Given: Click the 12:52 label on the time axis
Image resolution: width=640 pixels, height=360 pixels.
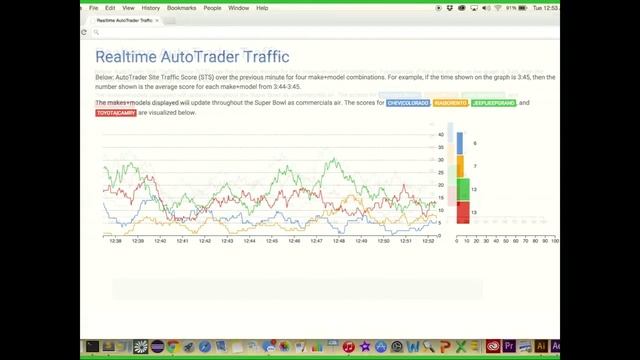Looking at the screenshot, I should pyautogui.click(x=428, y=241).
